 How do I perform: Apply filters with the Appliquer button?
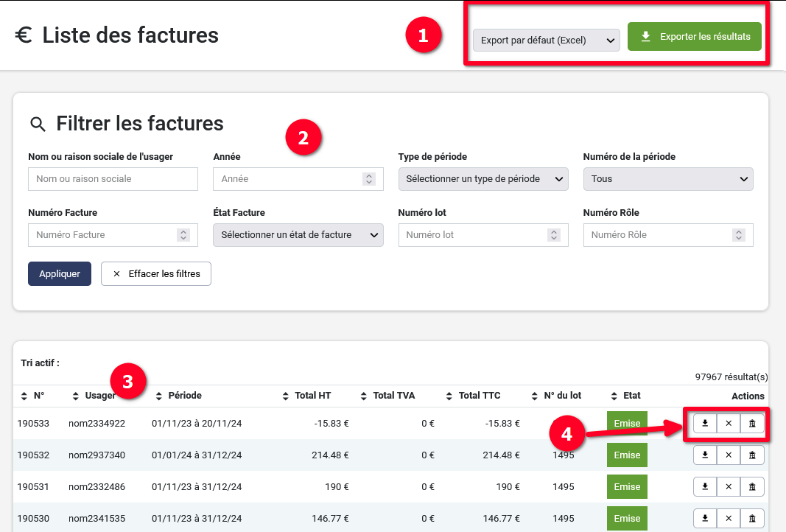[x=60, y=273]
